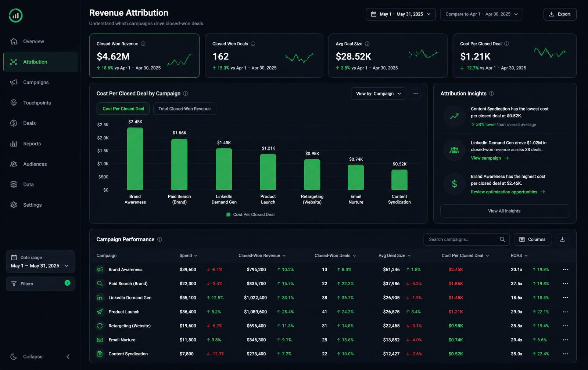The height and width of the screenshot is (370, 588).
Task: Navigate to Deals in sidebar
Action: [x=40, y=123]
